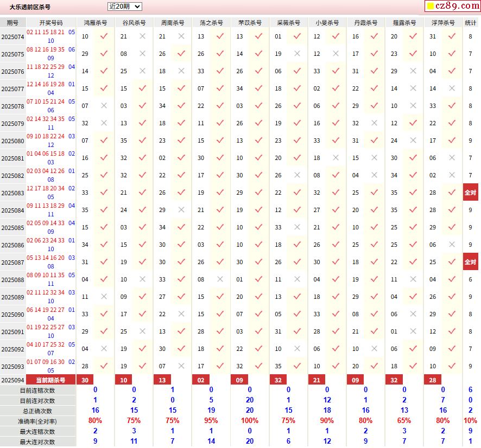The image size is (481, 448).
Task: Visit the cz89.com site link
Action: click(x=453, y=5)
